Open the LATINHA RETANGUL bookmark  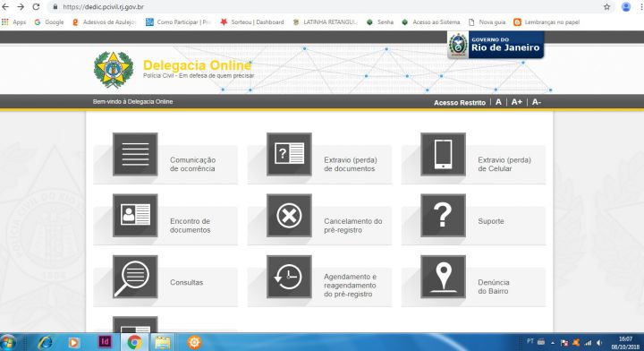[x=326, y=22]
